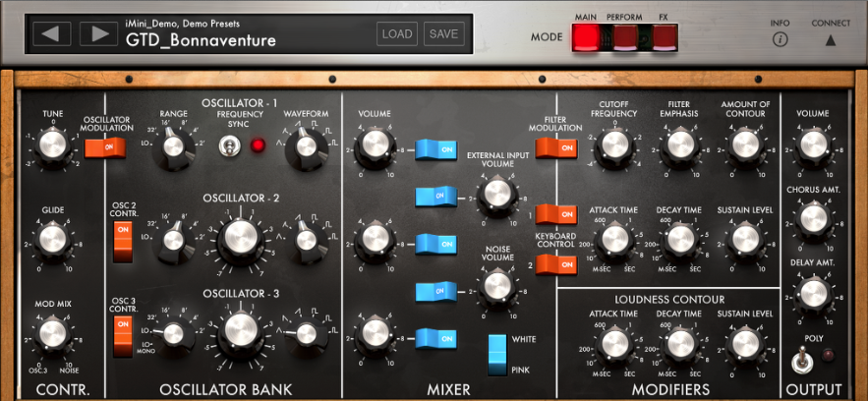Toggle the OSC 2 CONTR. switch
868x401 pixels.
point(123,242)
